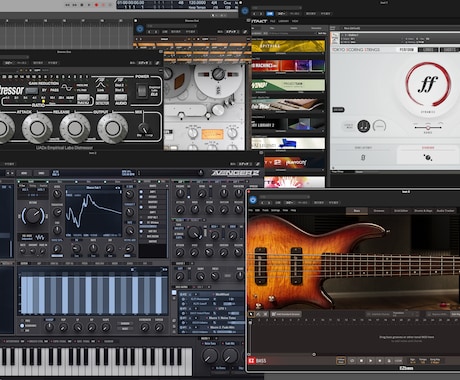Click the icon in the bottom-left Tokyo Strings panel
460x380 pixels.
tap(363, 157)
